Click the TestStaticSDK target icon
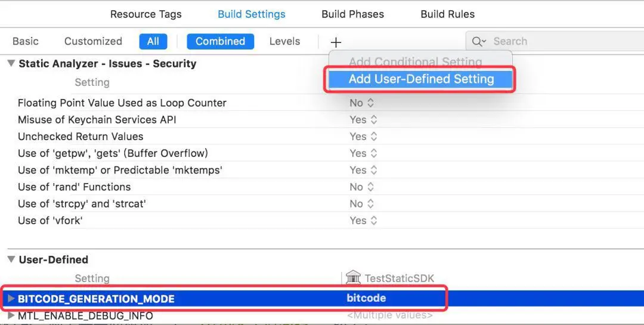 coord(353,278)
